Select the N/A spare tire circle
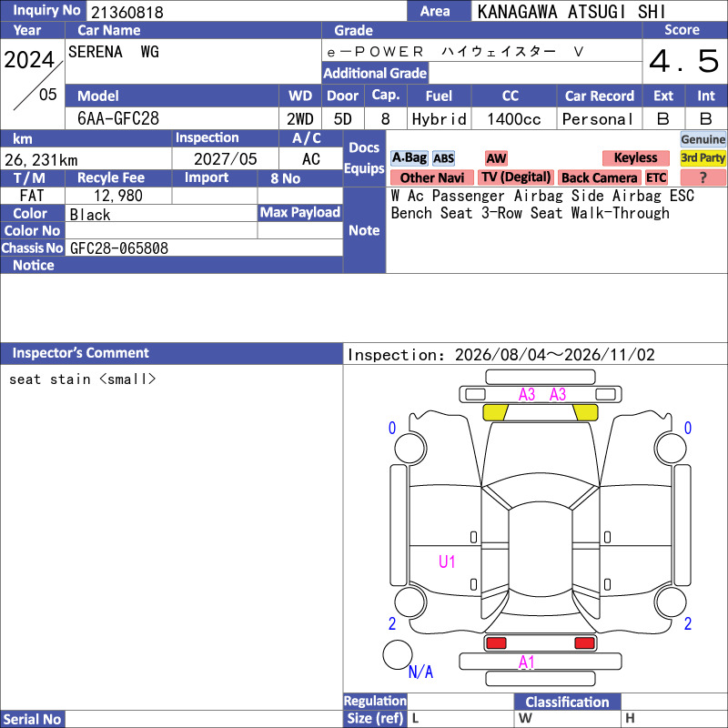728x728 pixels. point(398,654)
